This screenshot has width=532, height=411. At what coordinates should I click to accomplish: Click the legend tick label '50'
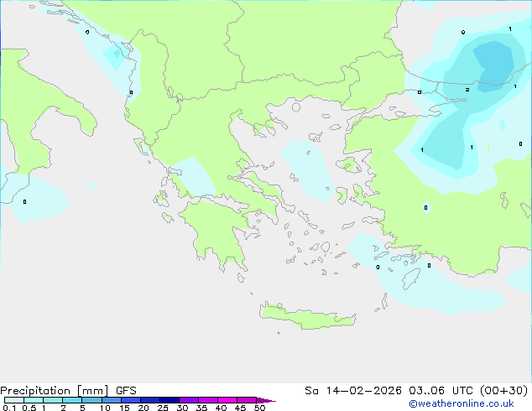pyautogui.click(x=259, y=408)
